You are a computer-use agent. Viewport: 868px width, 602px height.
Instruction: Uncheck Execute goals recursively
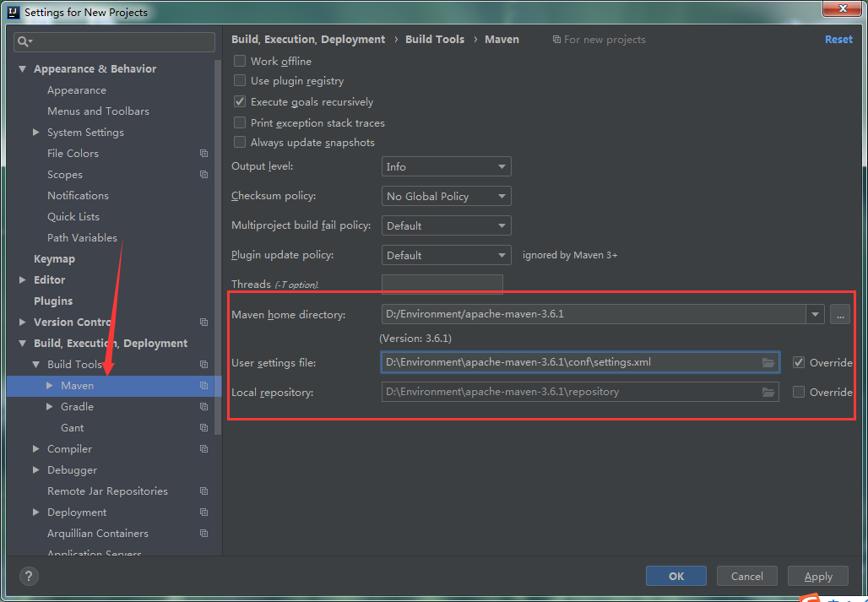pyautogui.click(x=240, y=102)
